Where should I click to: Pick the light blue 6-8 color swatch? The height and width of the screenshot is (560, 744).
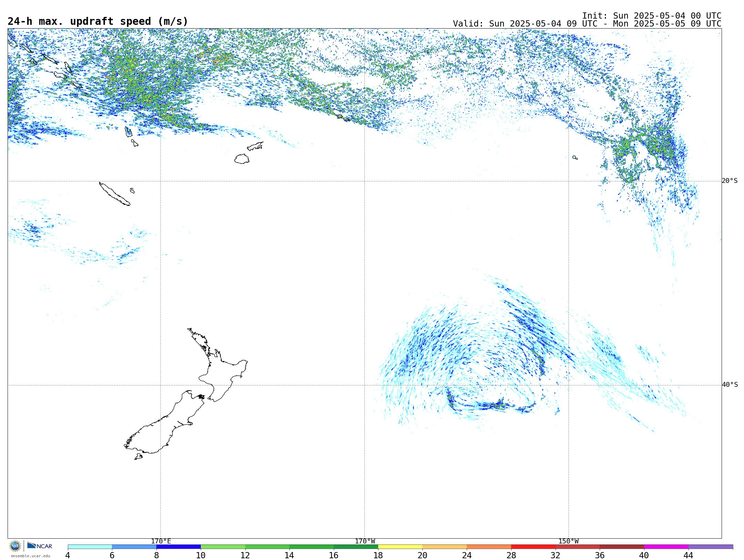tap(134, 547)
